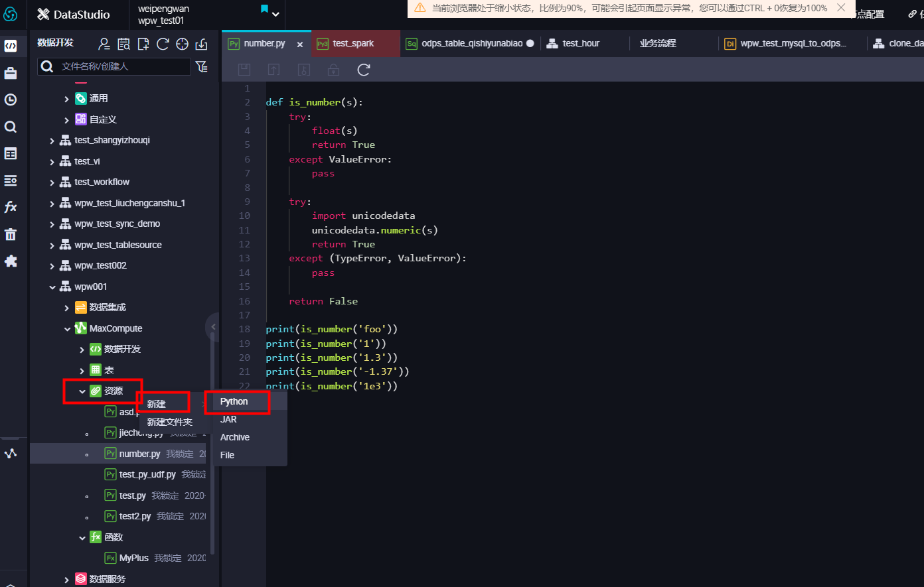Click the file name/creator search field
The height and width of the screenshot is (587, 924).
pos(114,66)
